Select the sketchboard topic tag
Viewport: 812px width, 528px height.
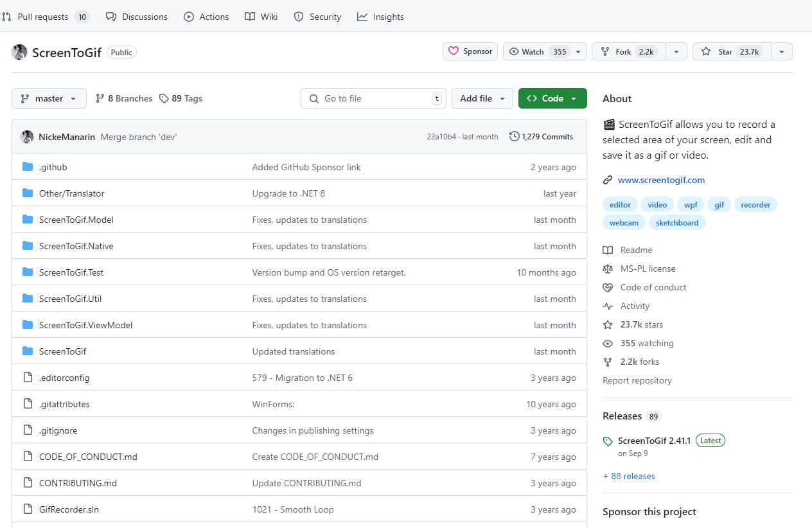point(677,223)
